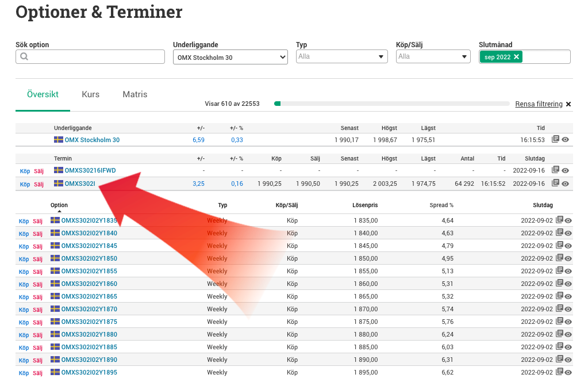Screen dimensions: 588x378
Task: Expand the Köp/Sälj filter dropdown
Action: [433, 57]
